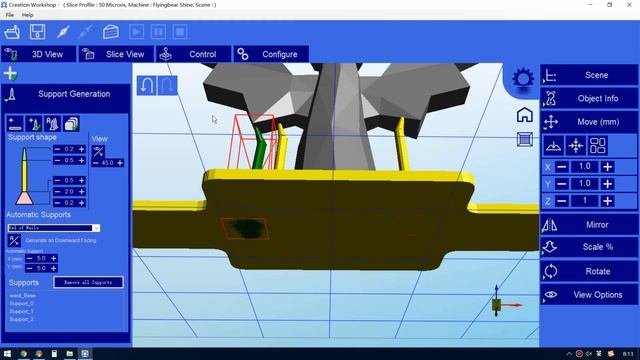Start the print with the play button

136,32
